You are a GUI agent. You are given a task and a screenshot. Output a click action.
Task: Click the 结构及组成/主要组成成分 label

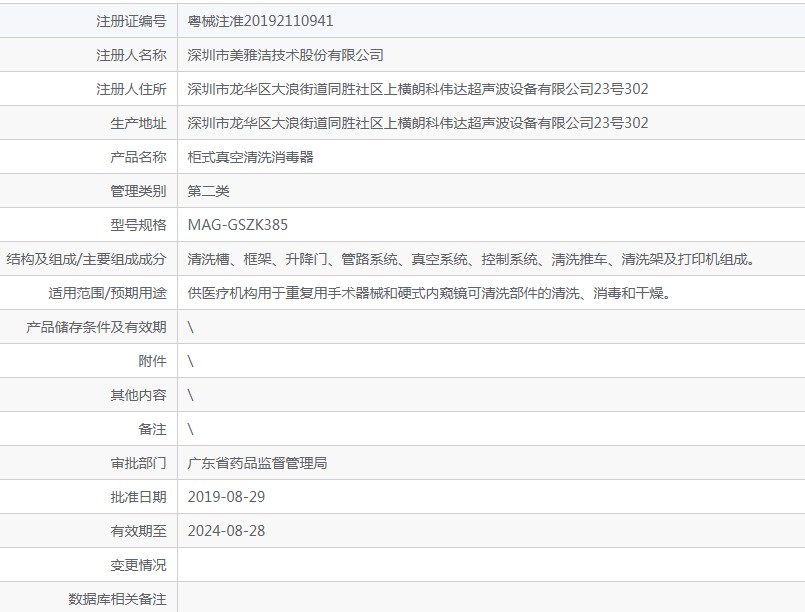coord(87,259)
